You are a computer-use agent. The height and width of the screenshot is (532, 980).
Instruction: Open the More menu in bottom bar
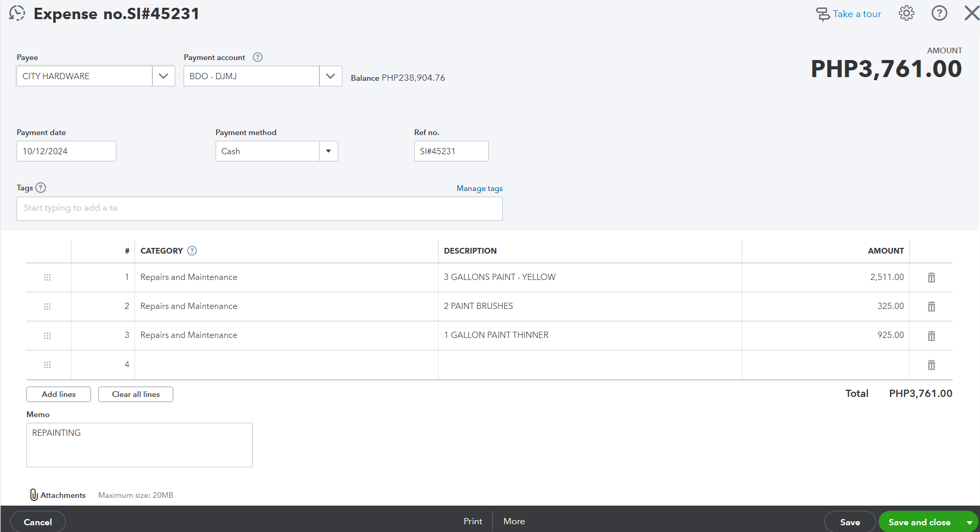point(514,521)
